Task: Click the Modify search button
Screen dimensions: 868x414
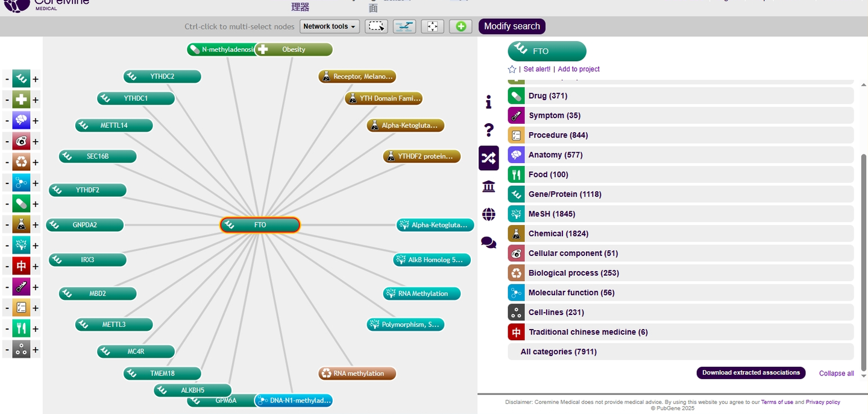Action: [512, 27]
